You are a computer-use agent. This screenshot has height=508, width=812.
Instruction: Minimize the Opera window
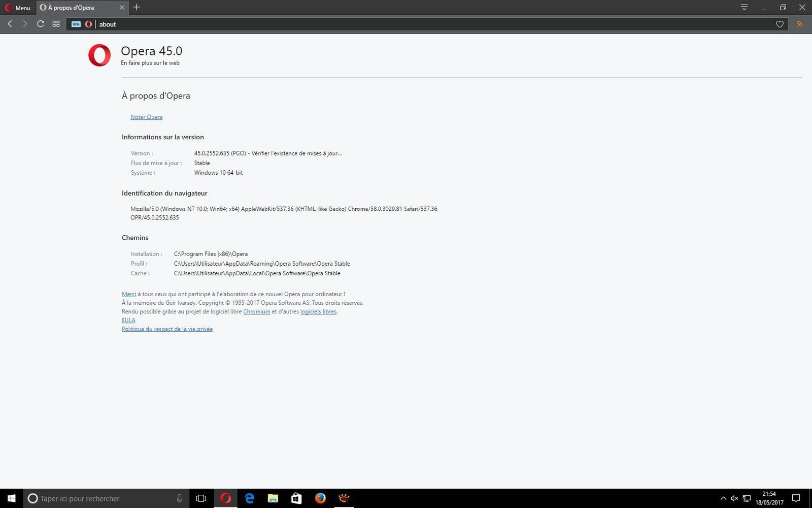[x=763, y=8]
